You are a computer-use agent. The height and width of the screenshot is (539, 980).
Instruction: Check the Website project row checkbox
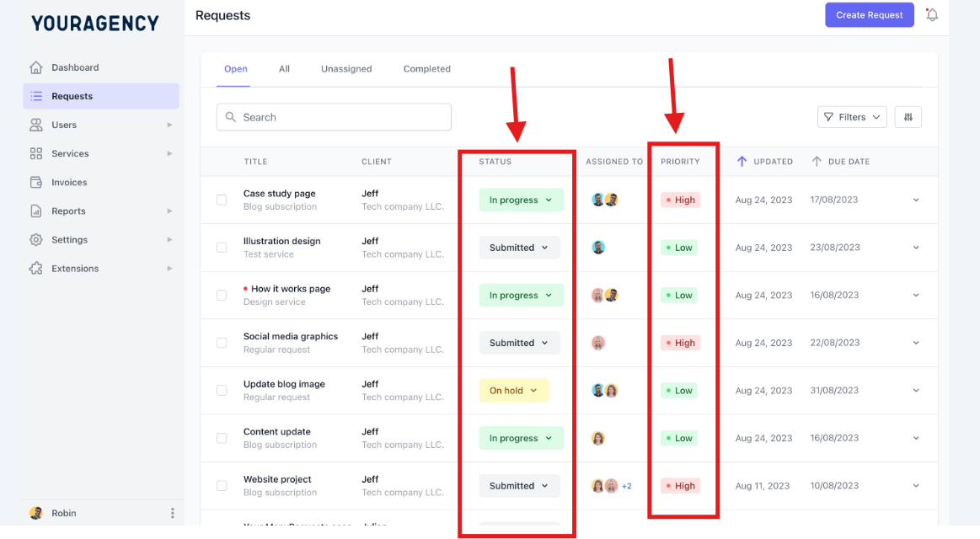pyautogui.click(x=222, y=485)
